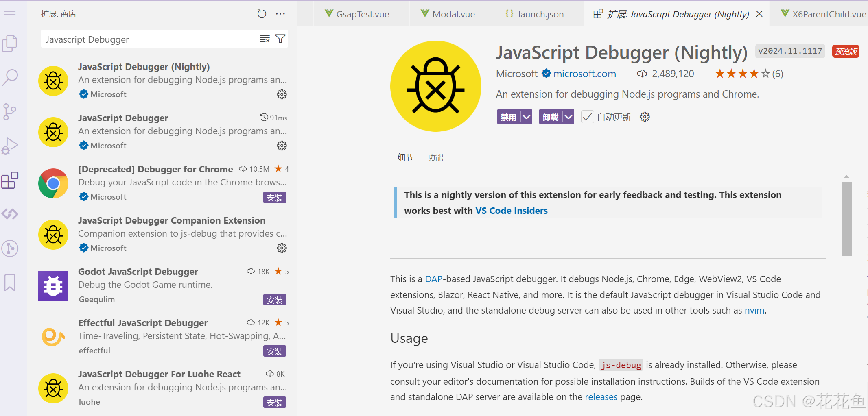Select Godot JavaScript Debugger result title
The height and width of the screenshot is (416, 868).
tap(138, 272)
